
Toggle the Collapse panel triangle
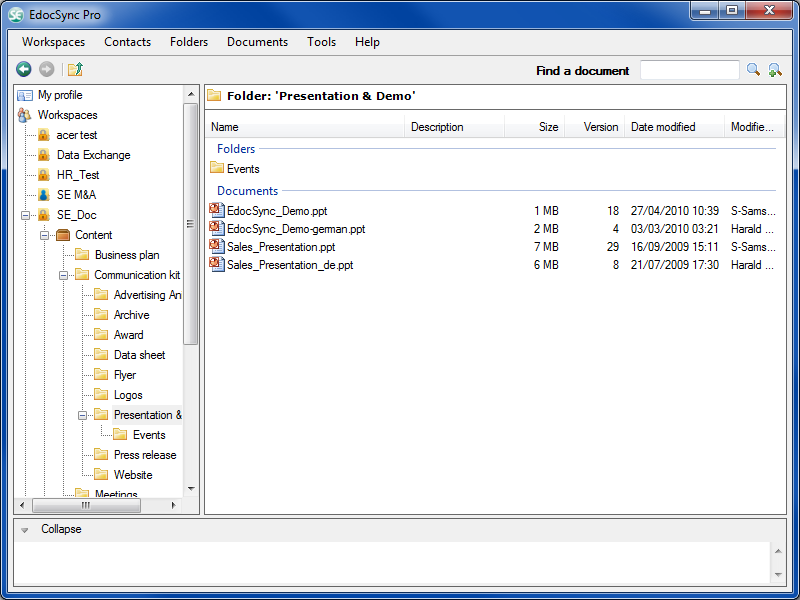pyautogui.click(x=24, y=530)
